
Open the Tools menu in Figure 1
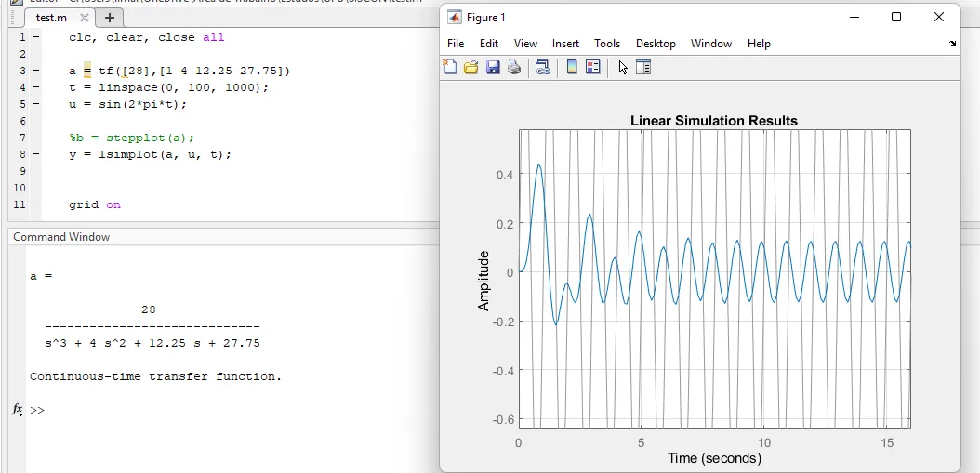coord(606,44)
